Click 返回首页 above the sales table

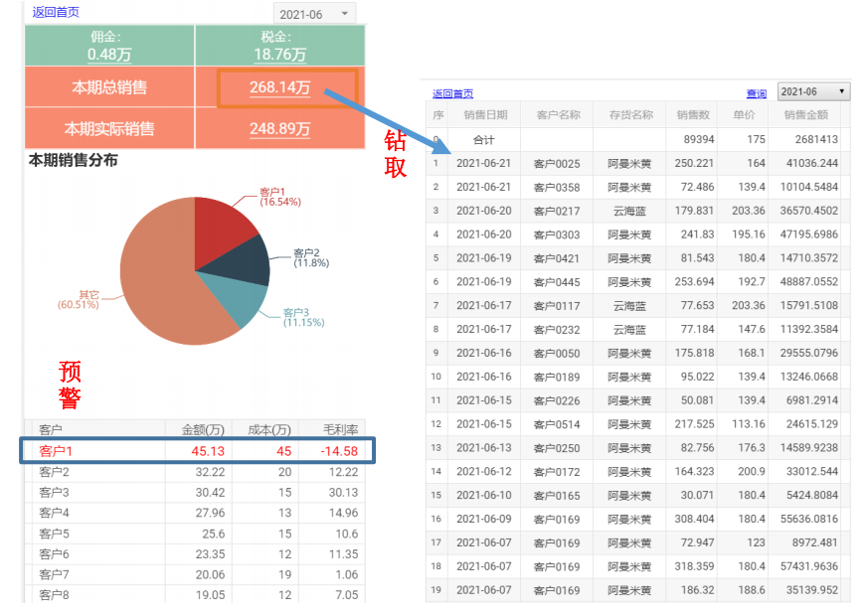[x=452, y=93]
